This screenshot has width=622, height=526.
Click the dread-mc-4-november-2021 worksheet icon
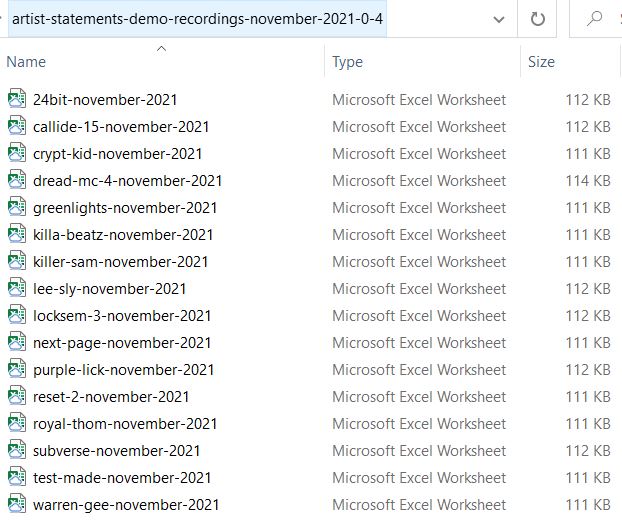tap(17, 180)
